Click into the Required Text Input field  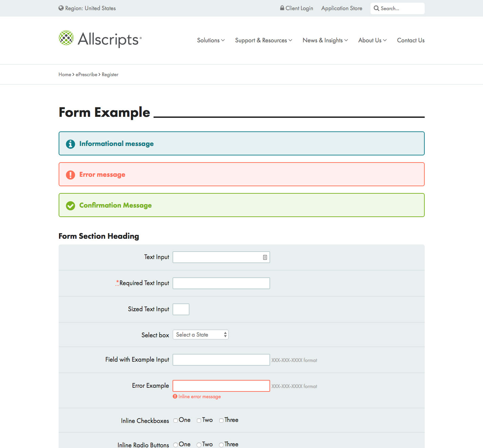[x=221, y=283]
